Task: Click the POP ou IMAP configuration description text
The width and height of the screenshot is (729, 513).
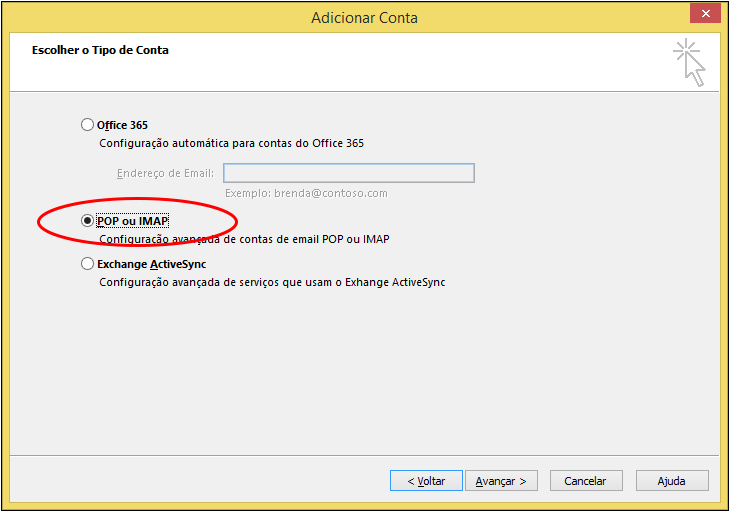Action: 245,239
